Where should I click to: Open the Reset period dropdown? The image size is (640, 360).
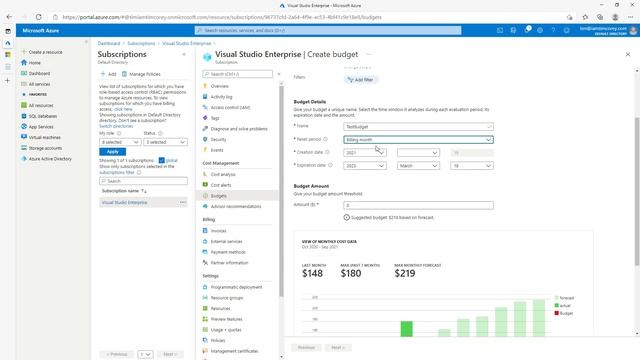pos(418,140)
